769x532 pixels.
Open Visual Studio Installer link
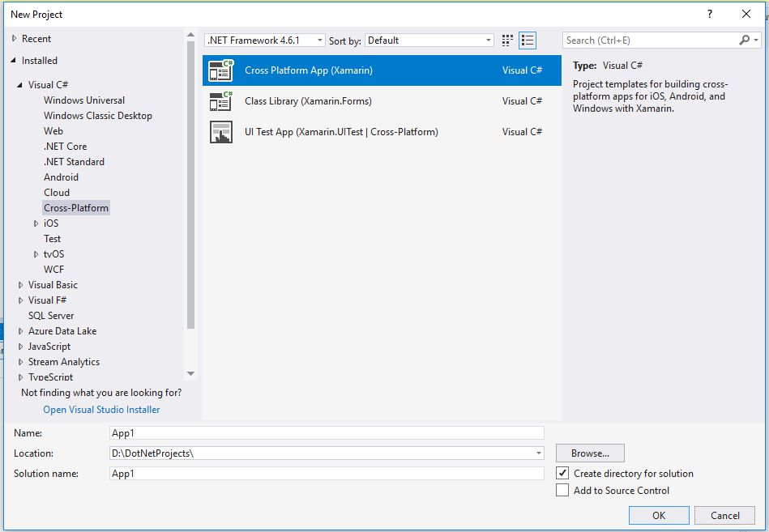coord(101,410)
